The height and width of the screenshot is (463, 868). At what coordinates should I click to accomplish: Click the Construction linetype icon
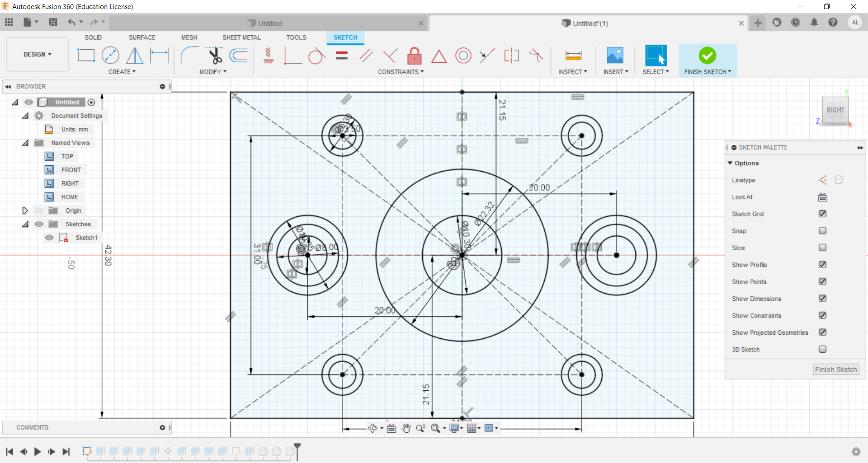(822, 180)
